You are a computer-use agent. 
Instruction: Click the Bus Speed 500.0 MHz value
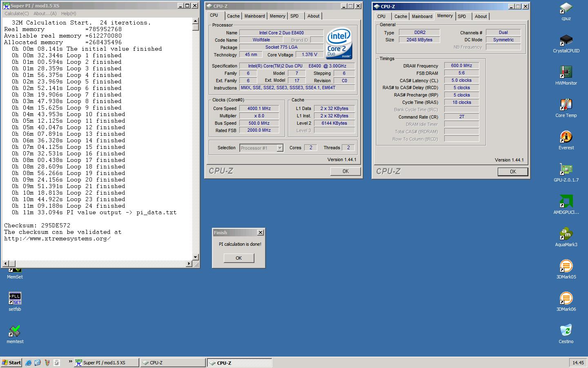click(259, 123)
